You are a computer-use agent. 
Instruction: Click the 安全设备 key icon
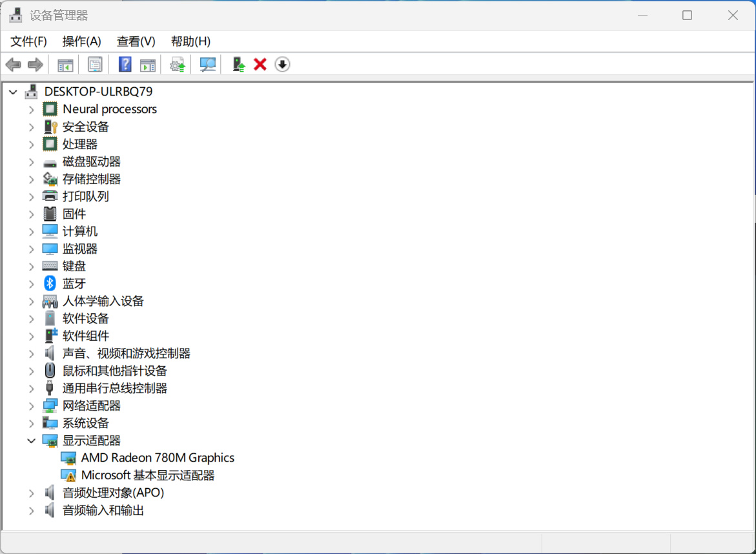click(x=50, y=127)
